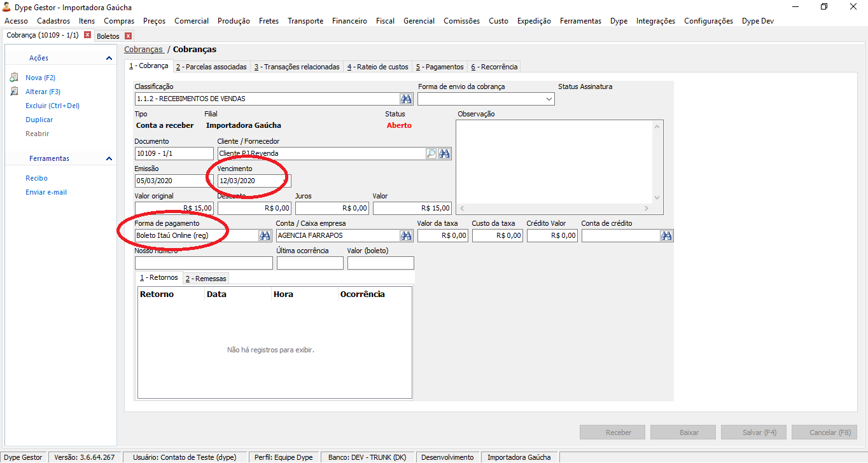Click the Valor (boleto) field
Image resolution: width=868 pixels, height=463 pixels.
click(x=381, y=263)
